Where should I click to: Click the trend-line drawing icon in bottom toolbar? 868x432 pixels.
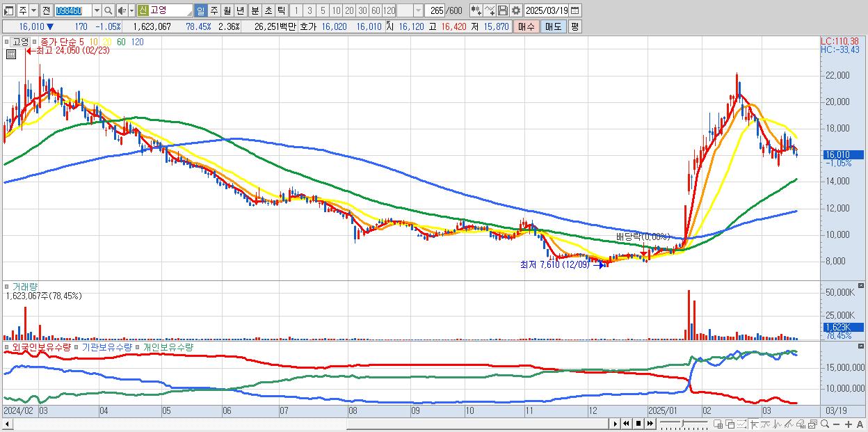pos(766,424)
